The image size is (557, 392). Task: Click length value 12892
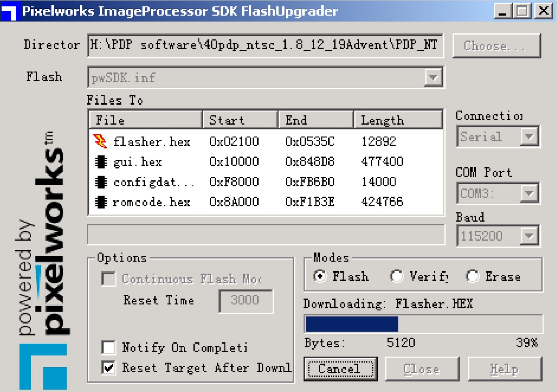tap(378, 142)
